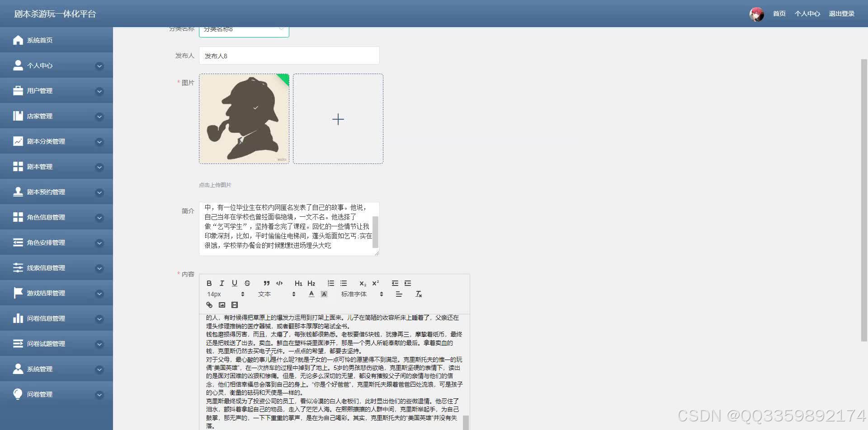Open the 店家管理 sidebar menu
868x430 pixels.
click(57, 116)
